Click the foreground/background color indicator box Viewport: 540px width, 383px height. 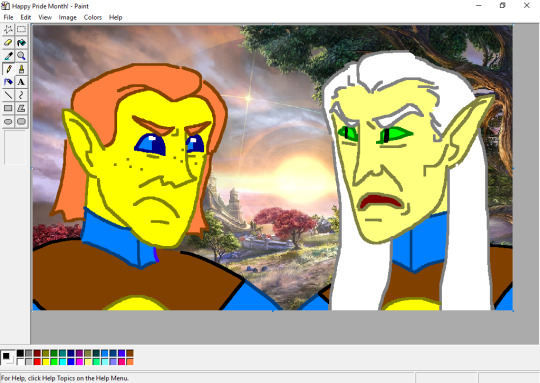pos(8,358)
